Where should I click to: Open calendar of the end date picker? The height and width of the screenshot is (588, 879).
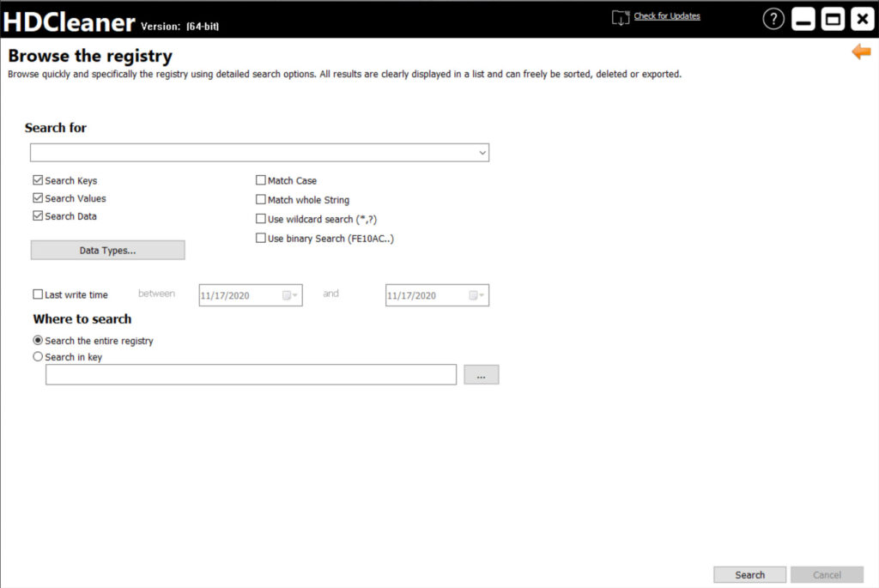point(476,295)
